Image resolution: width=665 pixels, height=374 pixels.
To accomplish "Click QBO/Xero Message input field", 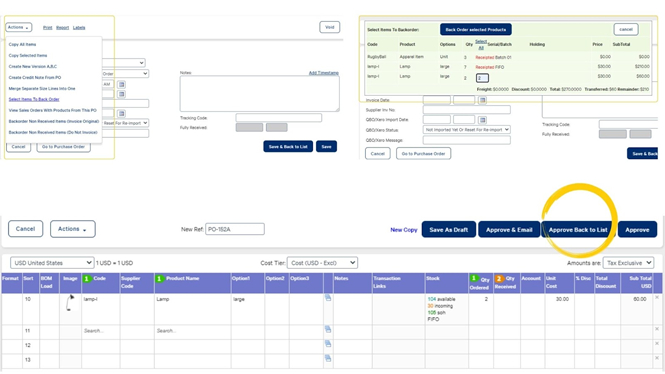I will 467,140.
